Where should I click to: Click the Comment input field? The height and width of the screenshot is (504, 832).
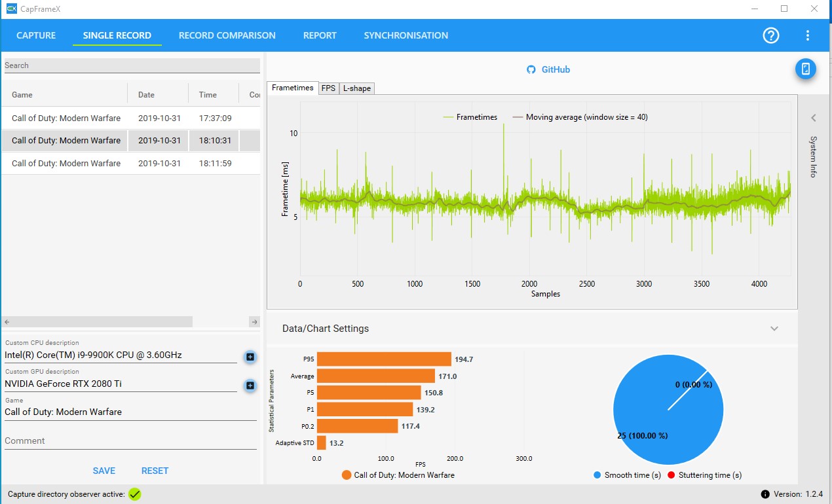tap(130, 441)
